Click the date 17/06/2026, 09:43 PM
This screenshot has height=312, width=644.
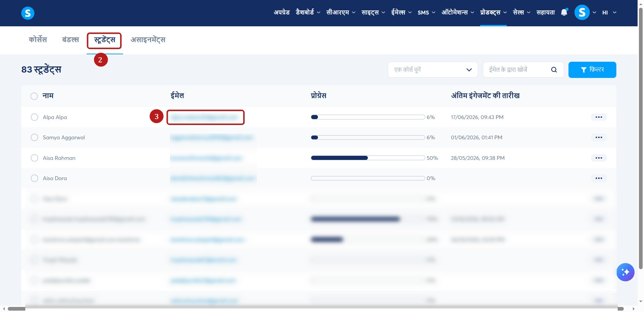tap(477, 117)
